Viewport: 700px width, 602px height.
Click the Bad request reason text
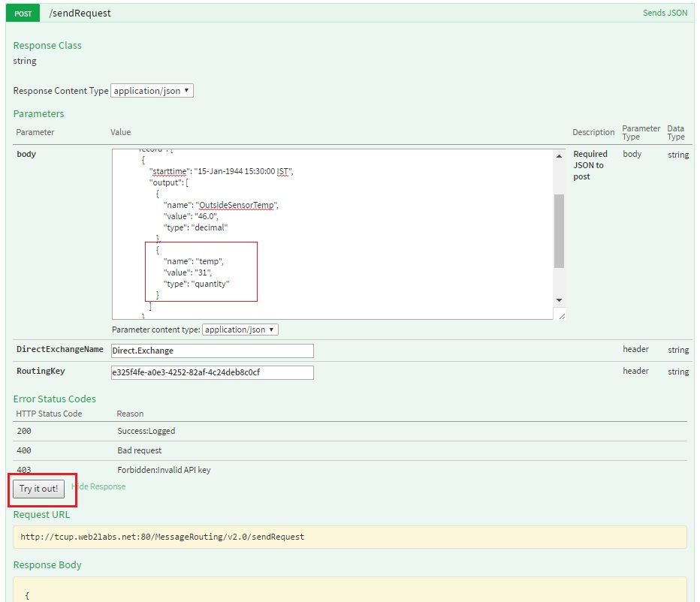tap(139, 450)
